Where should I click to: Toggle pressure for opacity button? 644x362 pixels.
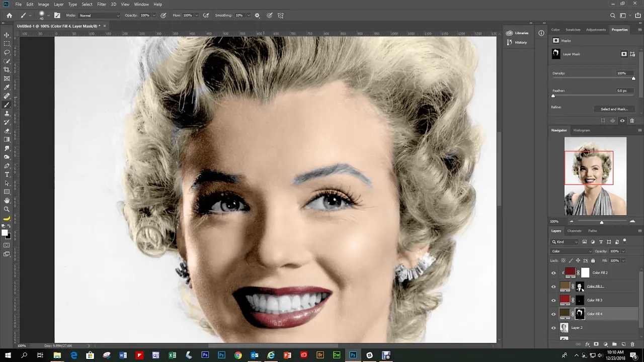163,16
